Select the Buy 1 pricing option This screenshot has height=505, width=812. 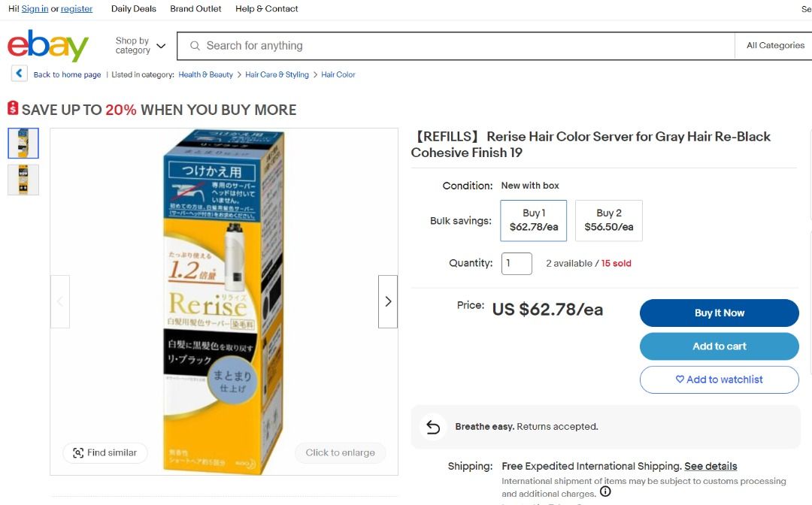[x=533, y=220]
